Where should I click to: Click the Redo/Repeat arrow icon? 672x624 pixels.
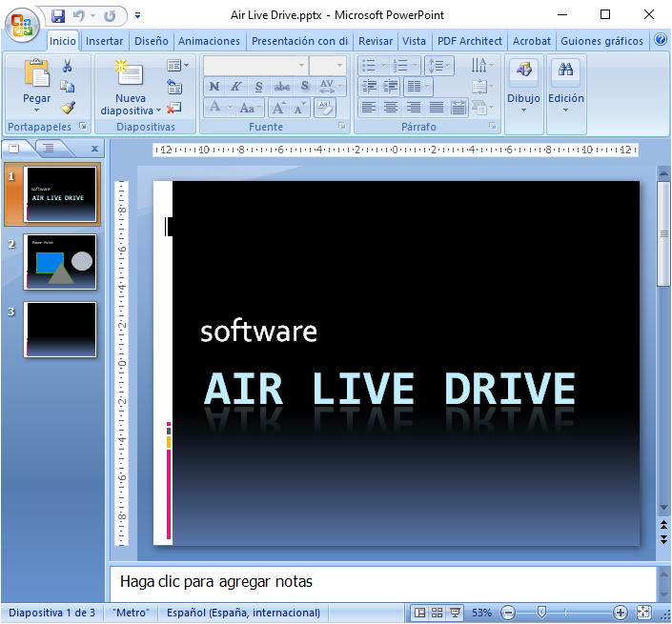click(x=111, y=16)
